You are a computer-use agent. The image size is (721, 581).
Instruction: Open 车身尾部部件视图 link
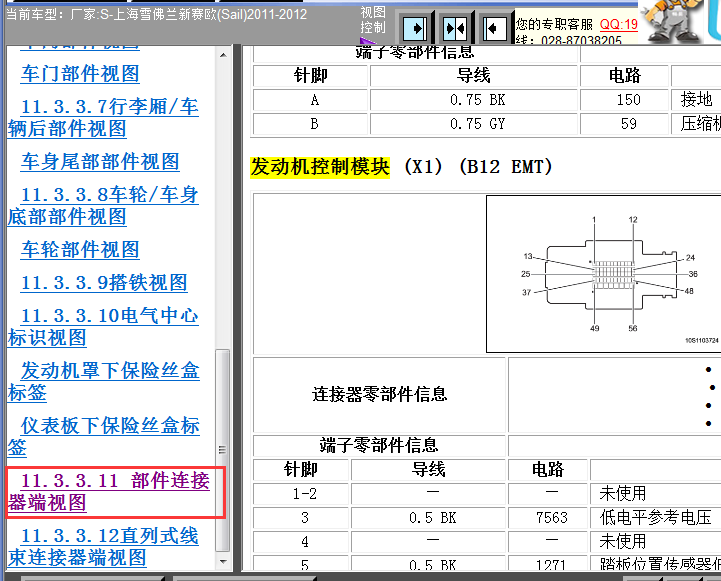tap(100, 162)
